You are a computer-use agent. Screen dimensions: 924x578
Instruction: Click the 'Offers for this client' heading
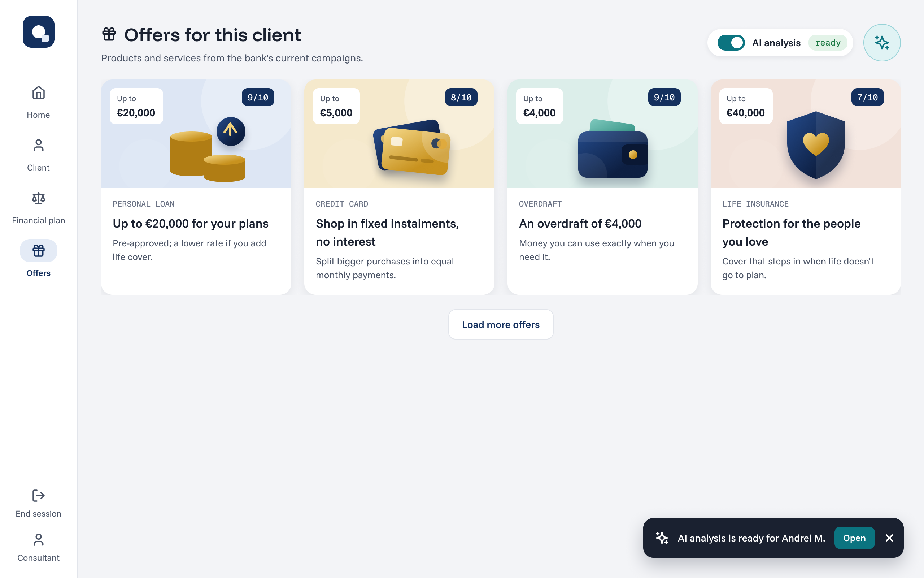click(x=213, y=35)
